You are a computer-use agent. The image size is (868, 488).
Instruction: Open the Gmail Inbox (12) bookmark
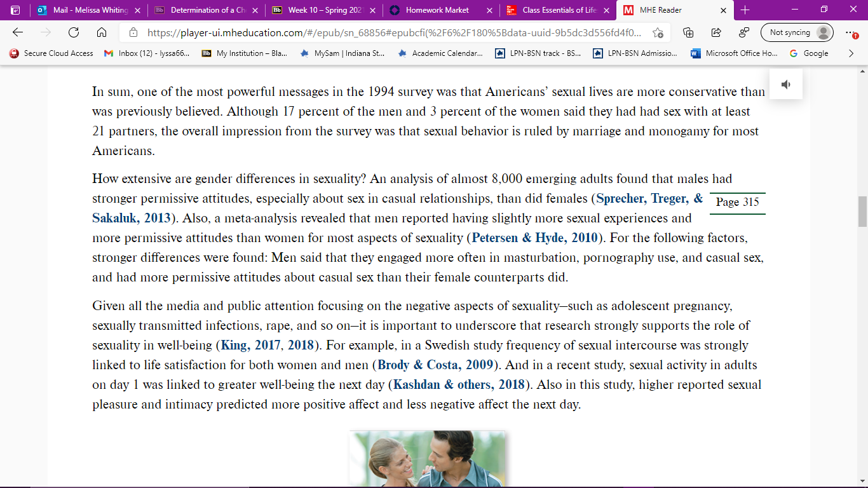147,53
